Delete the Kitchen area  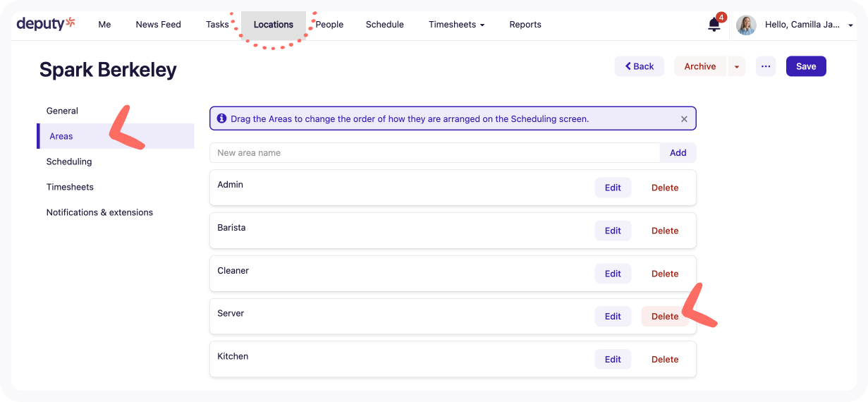pyautogui.click(x=665, y=360)
